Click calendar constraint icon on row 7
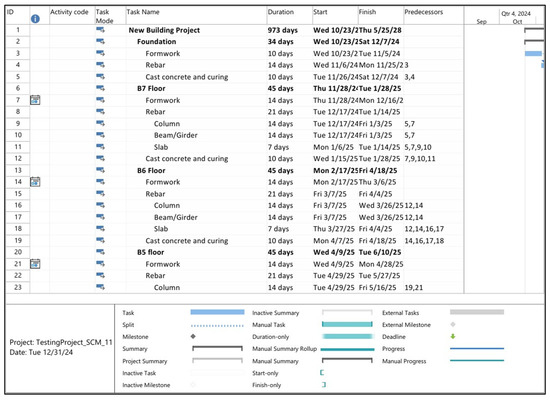Image resolution: width=550 pixels, height=400 pixels. (35, 100)
